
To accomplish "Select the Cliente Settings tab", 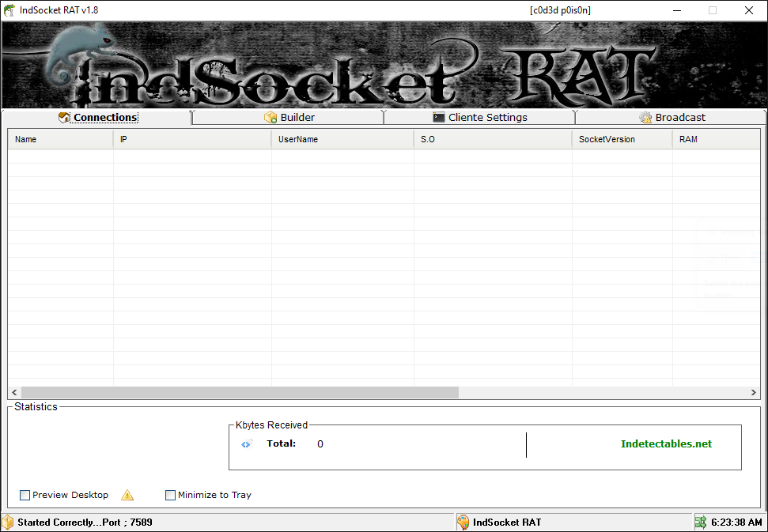I will click(x=487, y=118).
